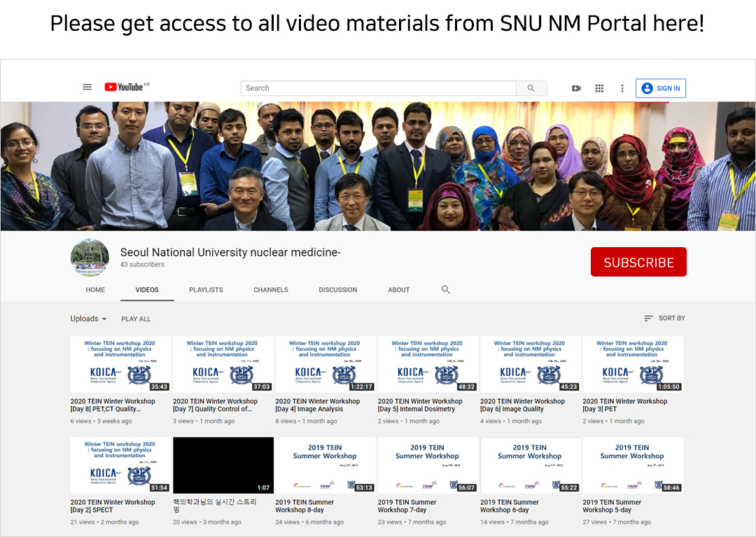This screenshot has height=537, width=756.
Task: Open the SORT BY dropdown
Action: (x=664, y=318)
